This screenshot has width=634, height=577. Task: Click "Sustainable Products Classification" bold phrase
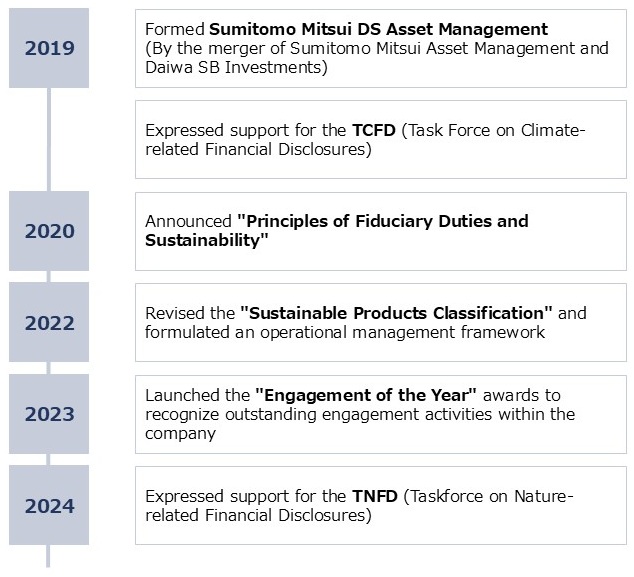[x=396, y=313]
